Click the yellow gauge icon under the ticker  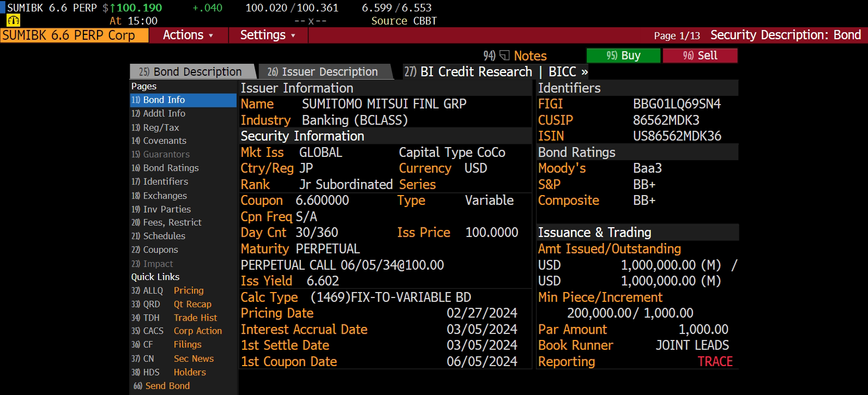coord(13,21)
